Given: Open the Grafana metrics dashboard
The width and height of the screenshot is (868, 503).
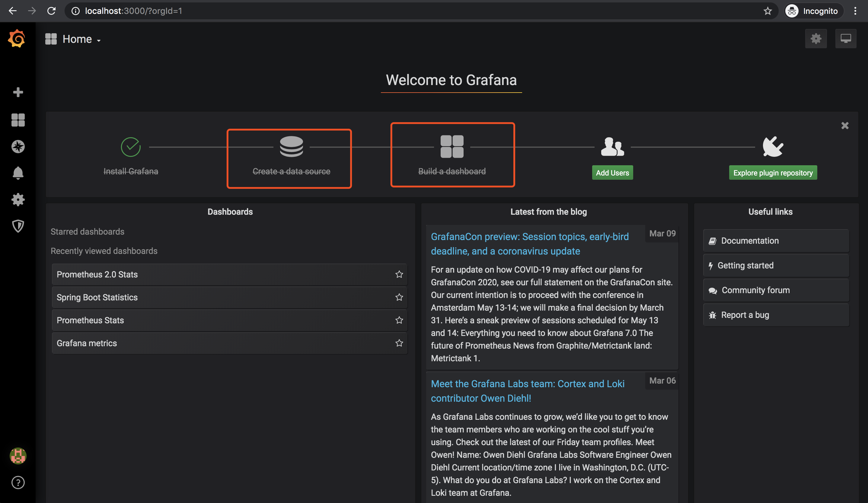Looking at the screenshot, I should [229, 343].
